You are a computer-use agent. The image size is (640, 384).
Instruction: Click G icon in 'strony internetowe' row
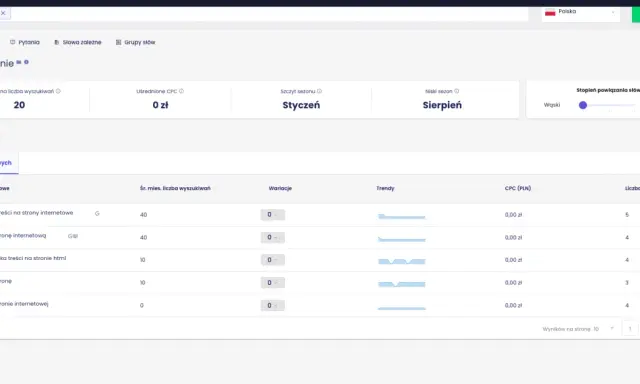point(97,213)
